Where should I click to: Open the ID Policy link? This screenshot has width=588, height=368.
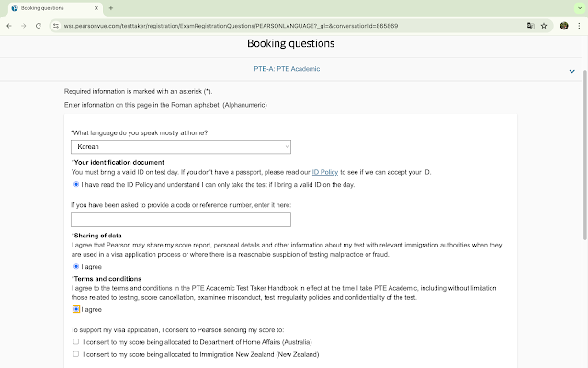click(325, 172)
